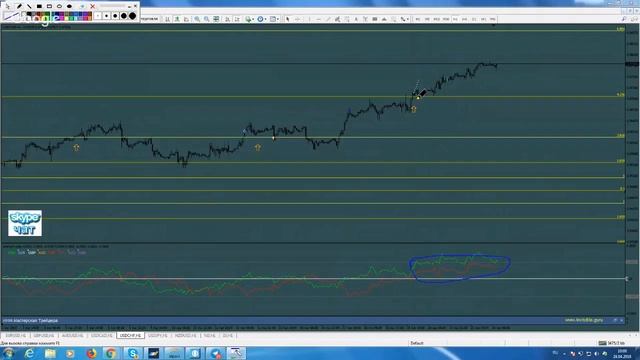The width and height of the screenshot is (640, 360).
Task: Switch chart to candlesticks icon
Action: click(177, 19)
